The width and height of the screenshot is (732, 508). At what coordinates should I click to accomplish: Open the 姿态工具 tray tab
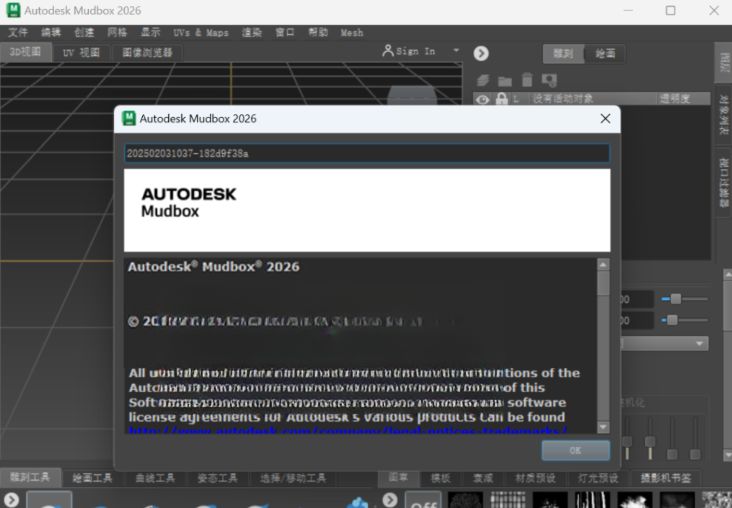point(217,478)
